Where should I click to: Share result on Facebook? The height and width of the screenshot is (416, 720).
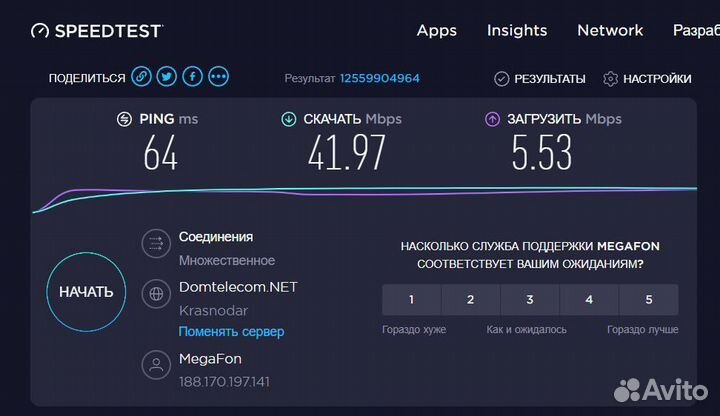[x=192, y=77]
